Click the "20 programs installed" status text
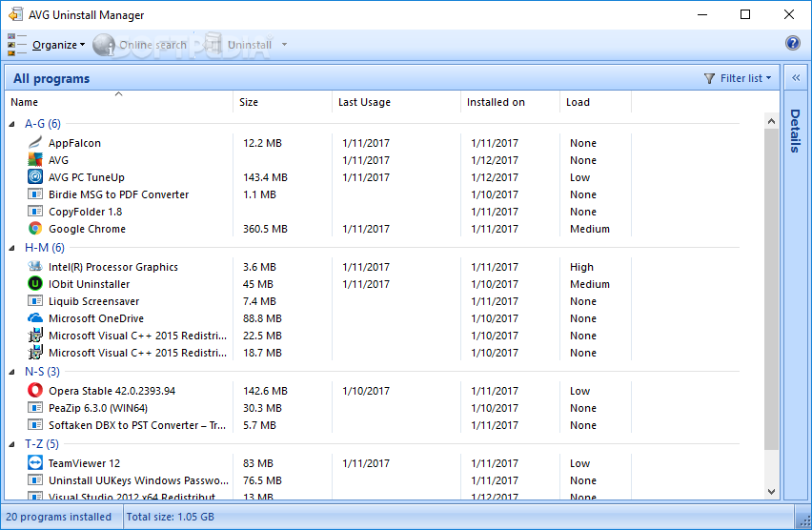Image resolution: width=812 pixels, height=530 pixels. (x=58, y=517)
